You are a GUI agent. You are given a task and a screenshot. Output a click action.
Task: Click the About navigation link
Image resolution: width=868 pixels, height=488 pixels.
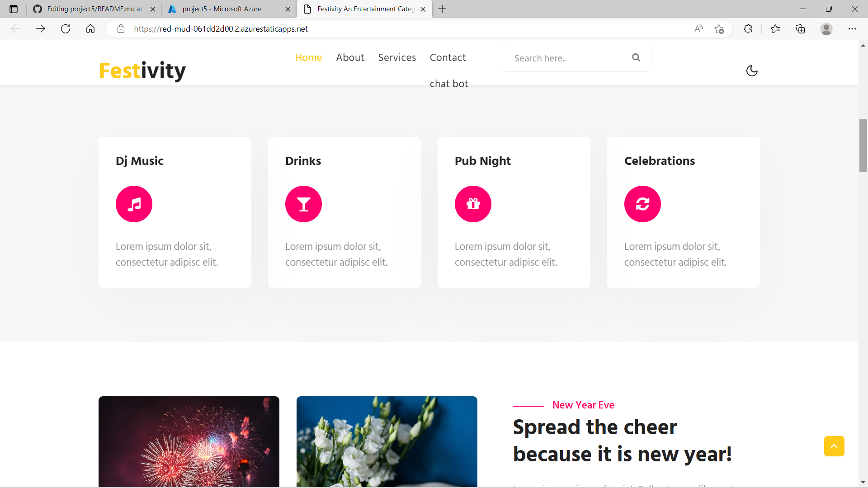point(350,58)
